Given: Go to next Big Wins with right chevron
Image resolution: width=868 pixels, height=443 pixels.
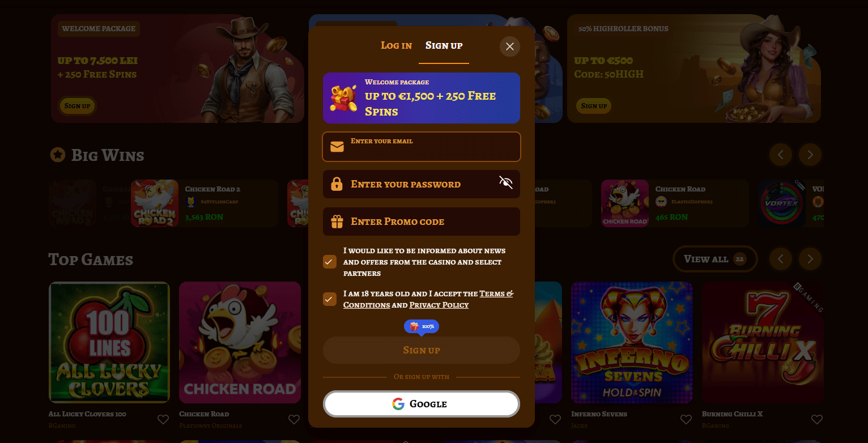Looking at the screenshot, I should click(x=810, y=155).
